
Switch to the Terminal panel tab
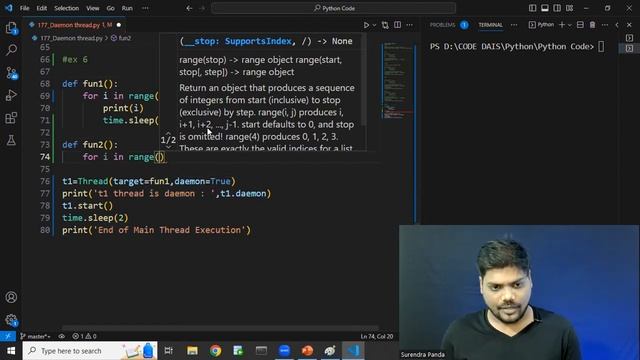click(490, 25)
